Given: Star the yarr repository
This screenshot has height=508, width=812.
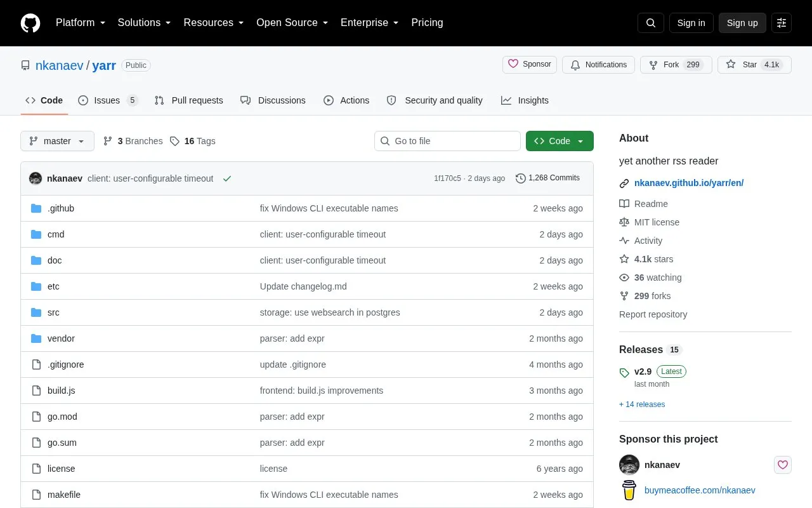Looking at the screenshot, I should [x=754, y=65].
